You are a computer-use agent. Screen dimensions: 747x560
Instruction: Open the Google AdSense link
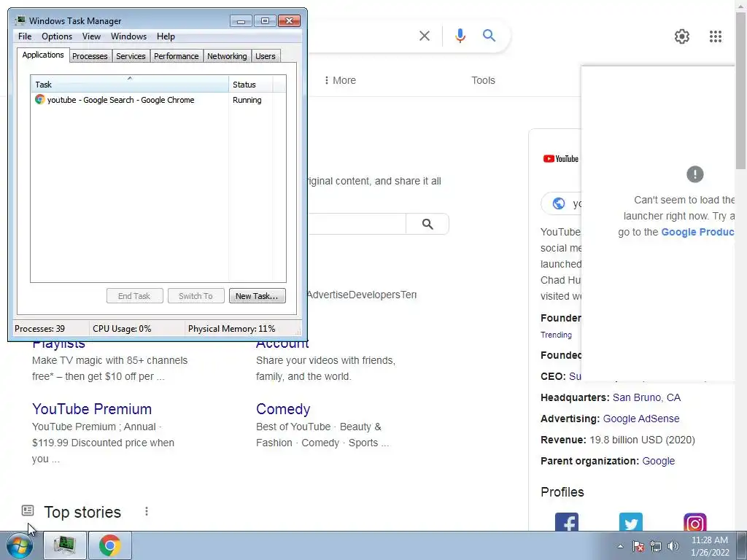(x=641, y=419)
